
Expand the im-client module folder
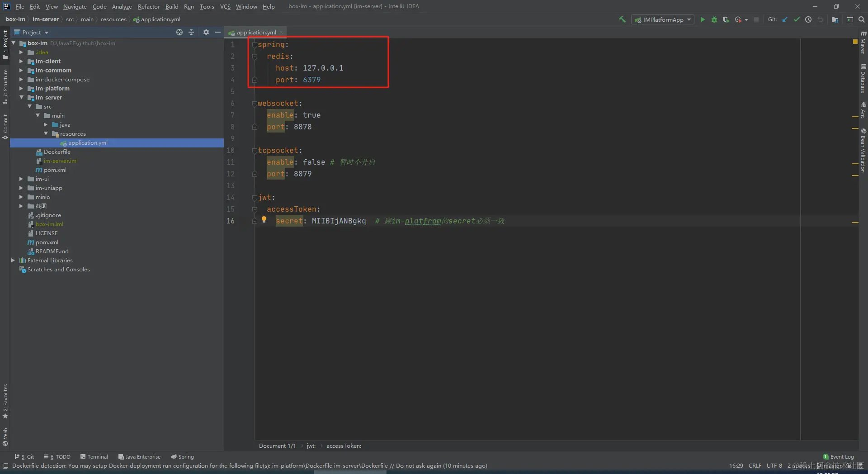pos(21,61)
